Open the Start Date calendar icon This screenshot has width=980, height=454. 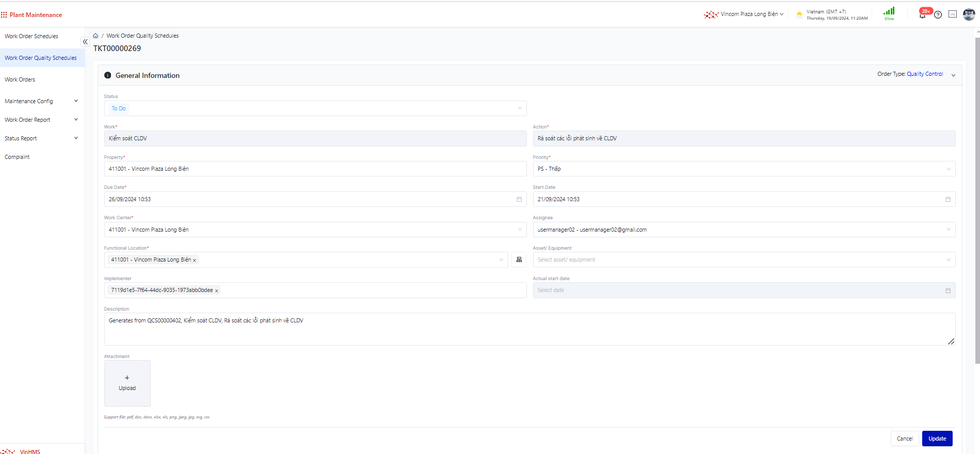[947, 200]
